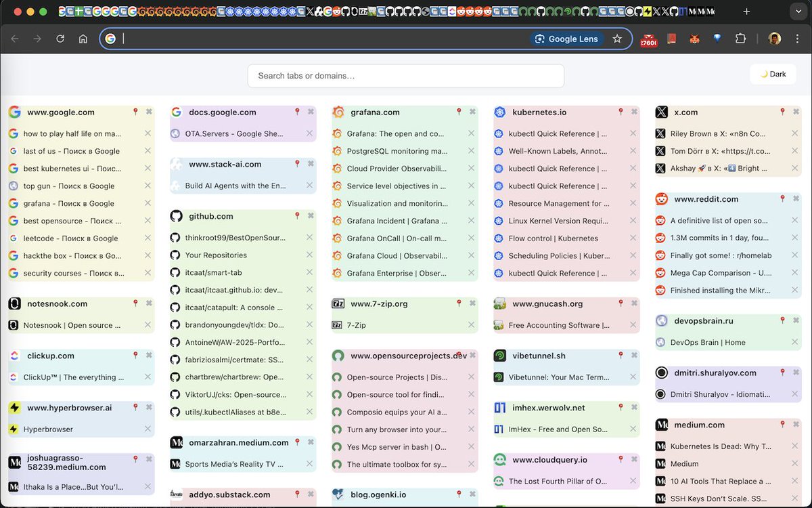Open 'Notesnook | Open source' tab
This screenshot has width=812, height=508.
click(72, 325)
